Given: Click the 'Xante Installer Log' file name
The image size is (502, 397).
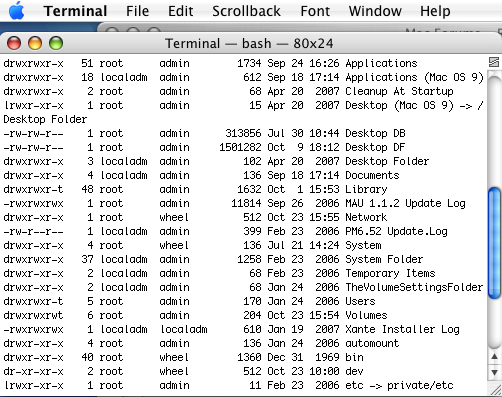Looking at the screenshot, I should tap(402, 329).
